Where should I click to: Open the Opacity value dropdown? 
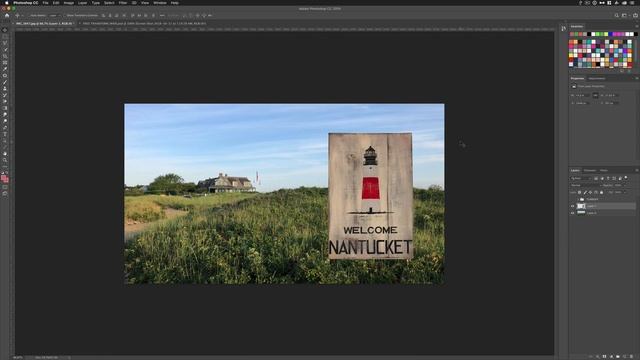[625, 185]
